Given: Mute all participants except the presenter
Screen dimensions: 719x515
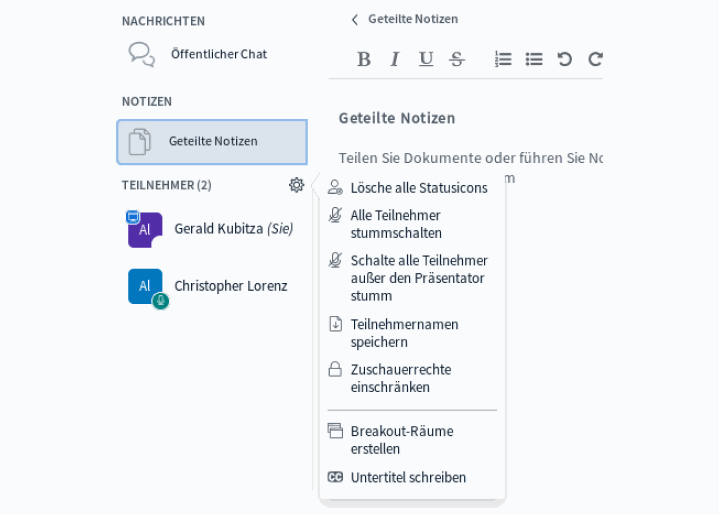Looking at the screenshot, I should [418, 278].
